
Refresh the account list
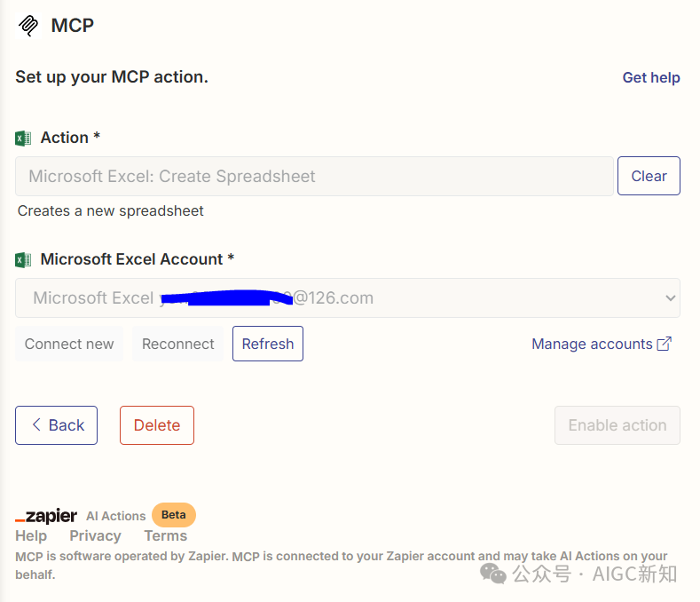268,344
